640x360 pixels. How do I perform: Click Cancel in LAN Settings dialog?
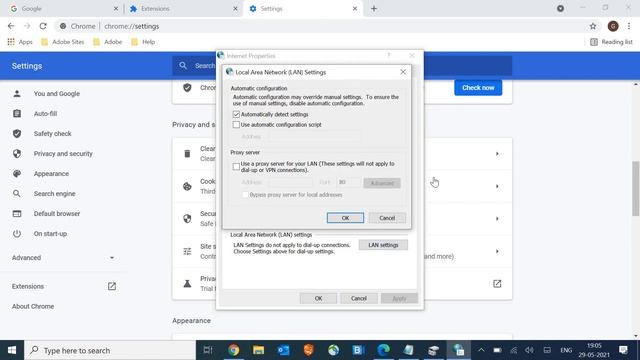tap(387, 218)
